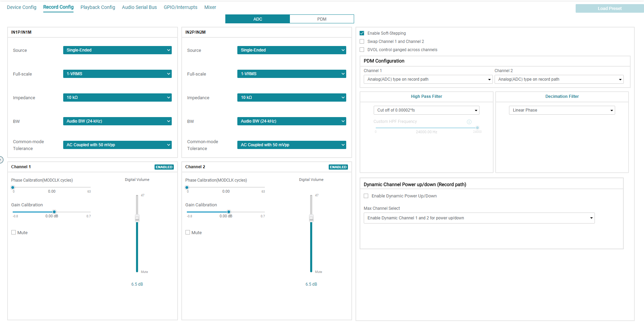Toggle Enable Soft-Stepping checkbox
The height and width of the screenshot is (332, 644).
tap(362, 33)
